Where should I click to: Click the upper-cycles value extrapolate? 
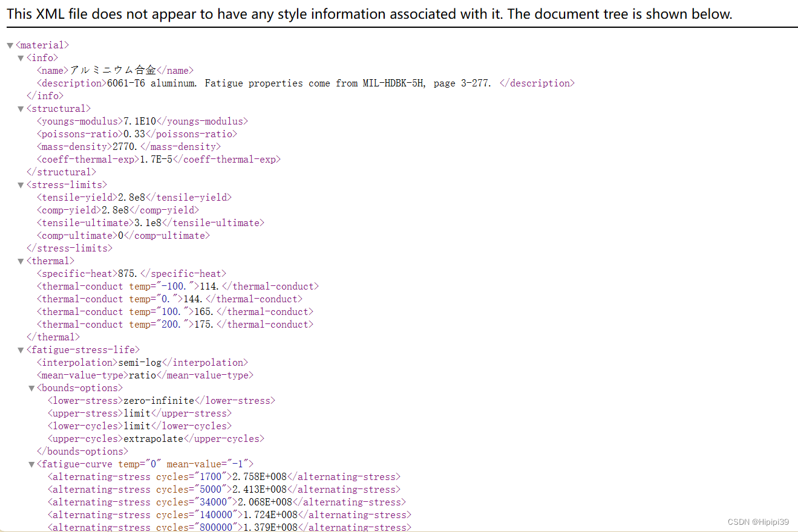[153, 439]
